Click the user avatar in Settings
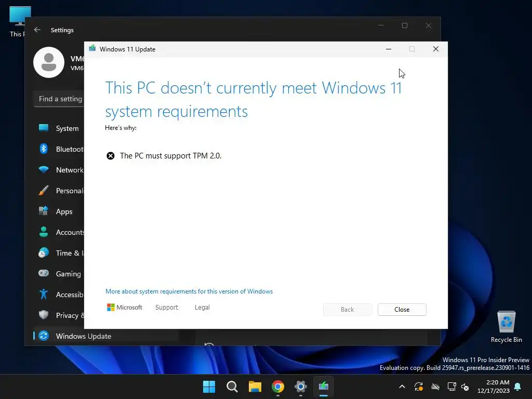 49,62
